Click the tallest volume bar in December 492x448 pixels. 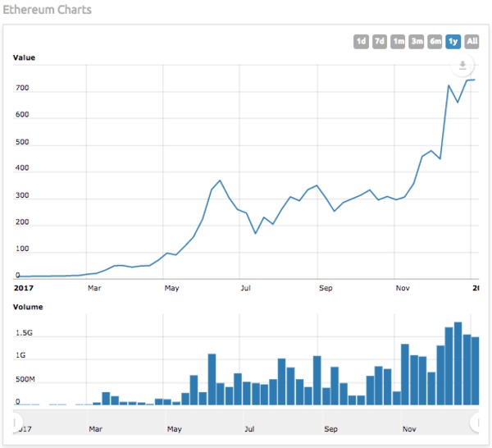pyautogui.click(x=458, y=363)
